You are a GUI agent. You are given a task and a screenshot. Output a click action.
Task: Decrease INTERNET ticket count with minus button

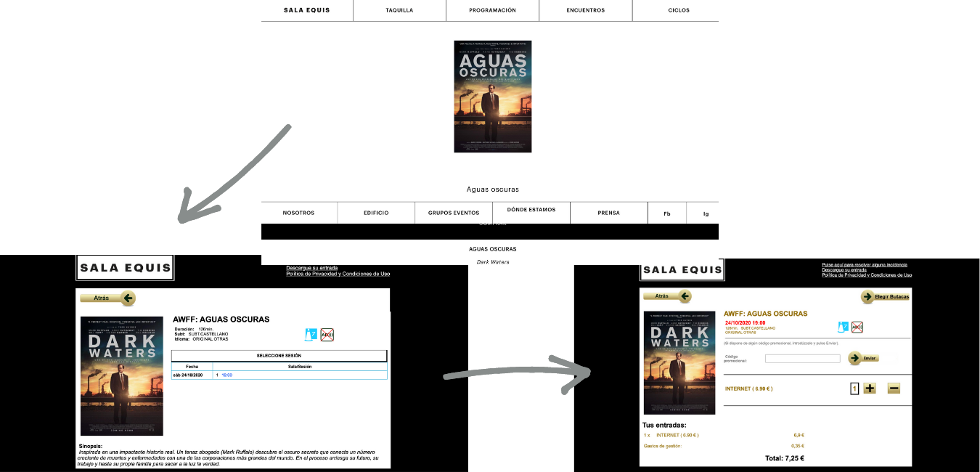(x=894, y=388)
